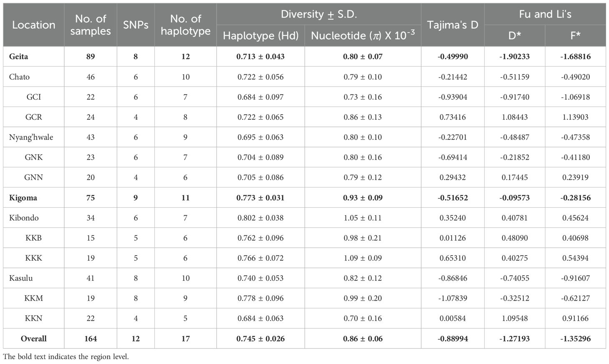Click Overall F* value -1.35296
Screen dimensions: 609x364
[x=576, y=339]
